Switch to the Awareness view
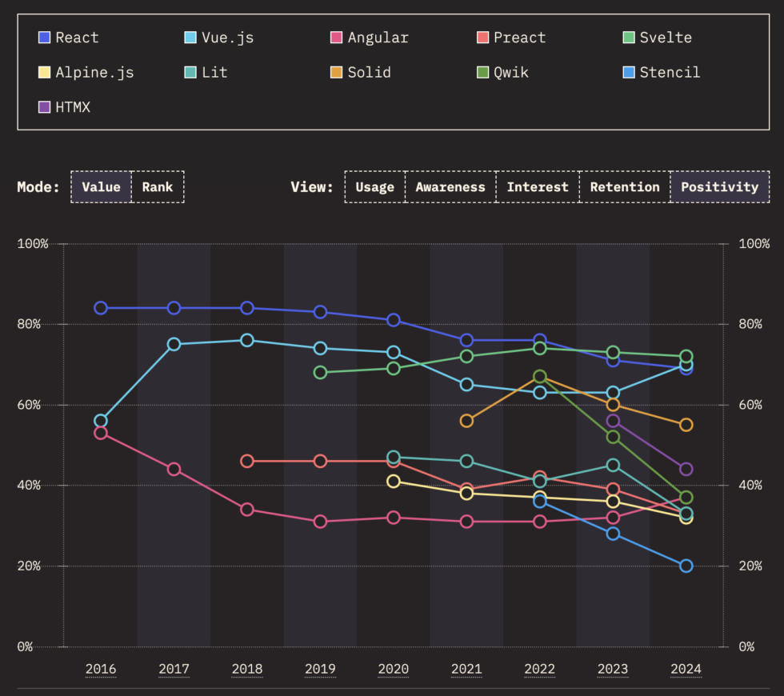 click(450, 187)
